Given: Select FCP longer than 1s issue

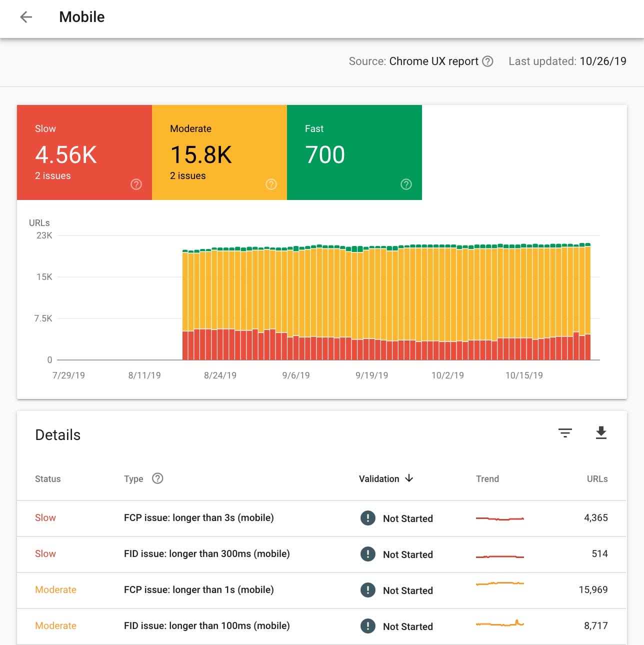Looking at the screenshot, I should tap(198, 590).
